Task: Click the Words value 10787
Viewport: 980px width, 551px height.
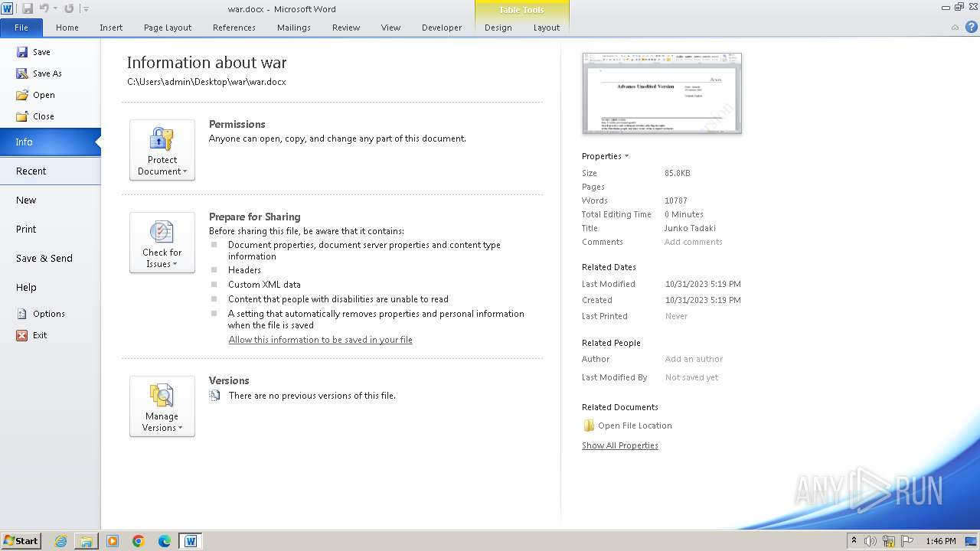Action: click(676, 201)
